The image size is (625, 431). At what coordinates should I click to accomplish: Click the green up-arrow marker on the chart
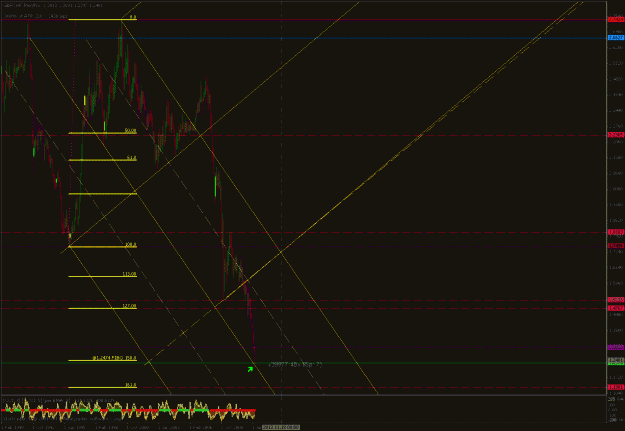[250, 369]
